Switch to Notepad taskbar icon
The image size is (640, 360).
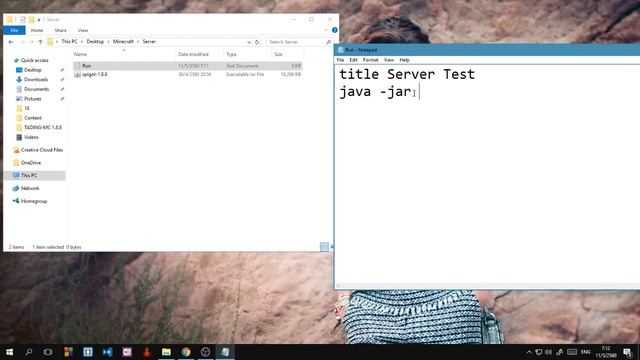pos(225,352)
